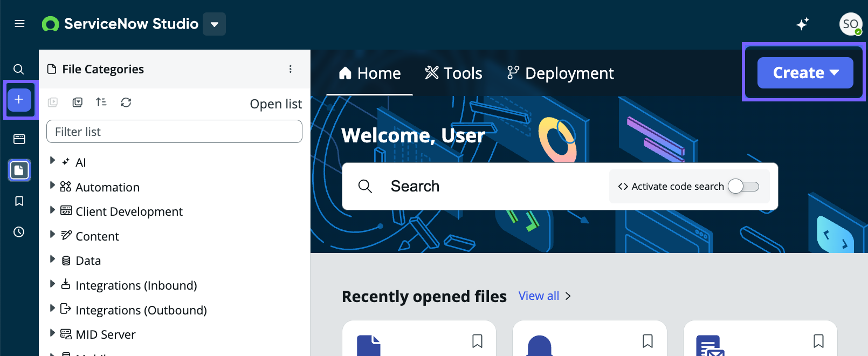868x356 pixels.
Task: Open the hamburger navigation menu
Action: [x=19, y=24]
